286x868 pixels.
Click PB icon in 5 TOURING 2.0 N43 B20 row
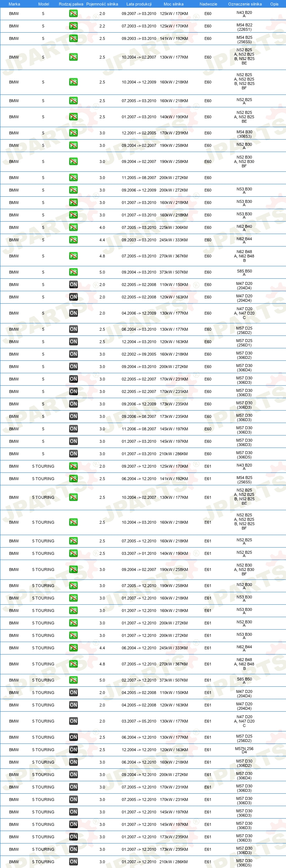tap(74, 466)
